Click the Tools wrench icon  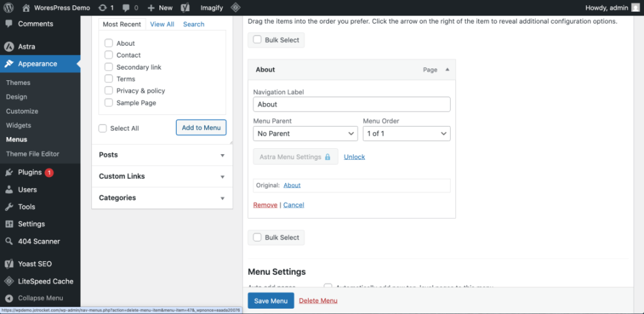8,207
